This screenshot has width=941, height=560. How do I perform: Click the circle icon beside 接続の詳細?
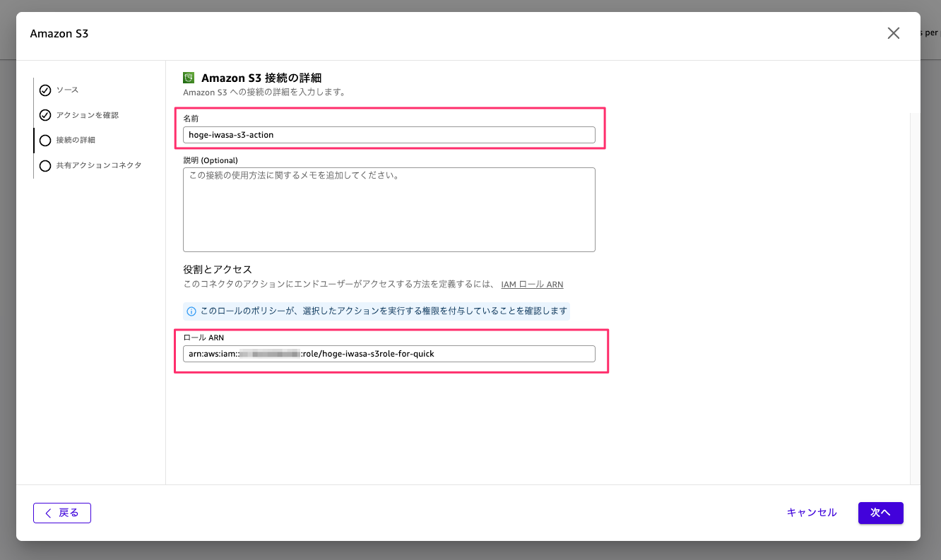point(45,141)
